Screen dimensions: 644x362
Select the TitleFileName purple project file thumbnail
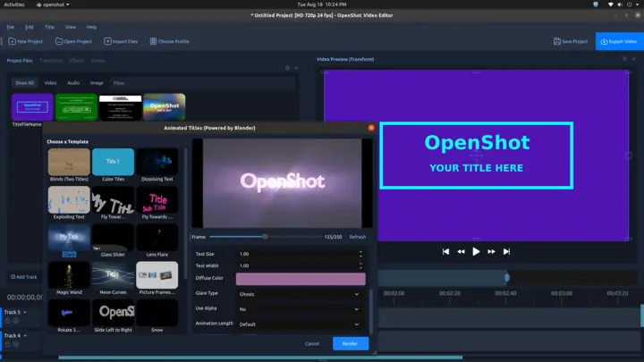point(32,107)
